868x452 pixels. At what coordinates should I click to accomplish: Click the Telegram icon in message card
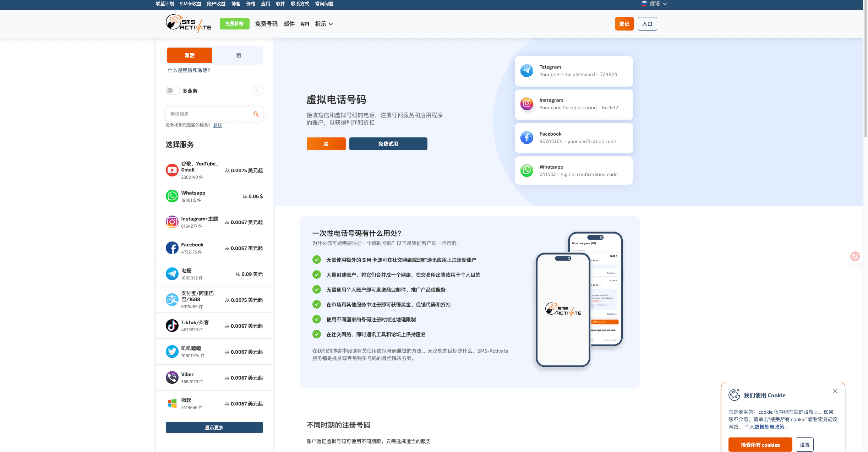point(527,71)
